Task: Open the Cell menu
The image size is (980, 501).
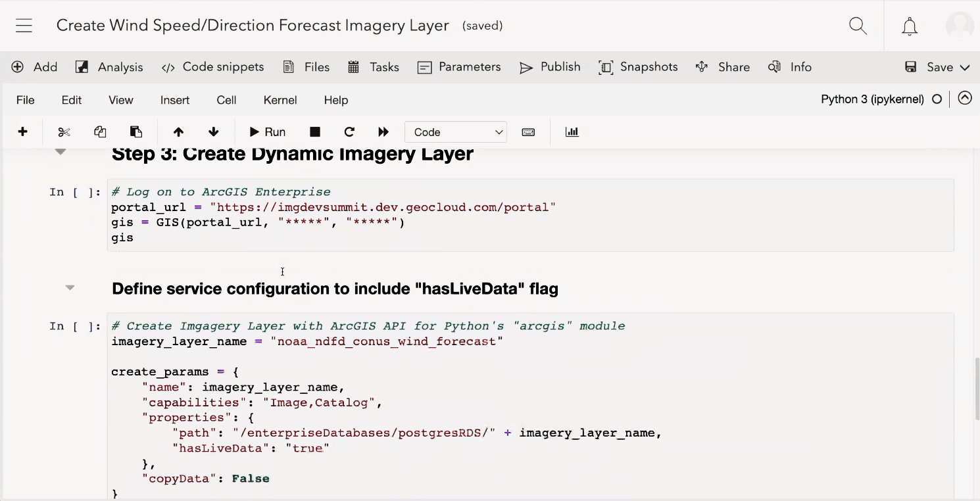Action: tap(226, 100)
